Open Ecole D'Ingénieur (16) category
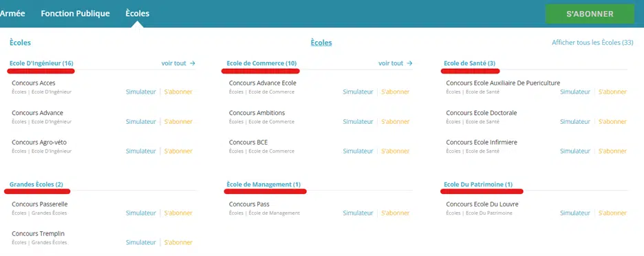 (41, 63)
